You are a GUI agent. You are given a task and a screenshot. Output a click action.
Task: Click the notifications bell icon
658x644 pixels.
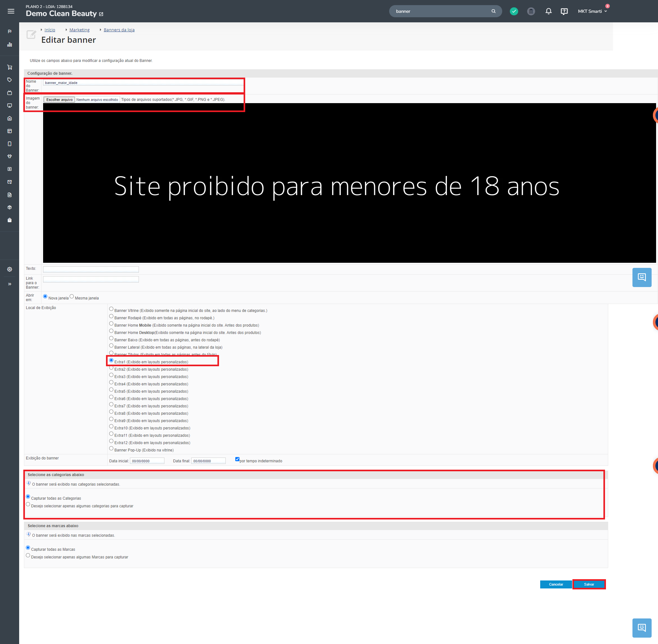548,11
